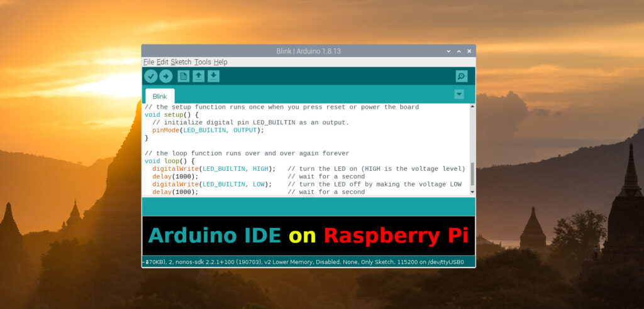Click the 'void setup() {' line
The width and height of the screenshot is (644, 309).
tap(172, 115)
